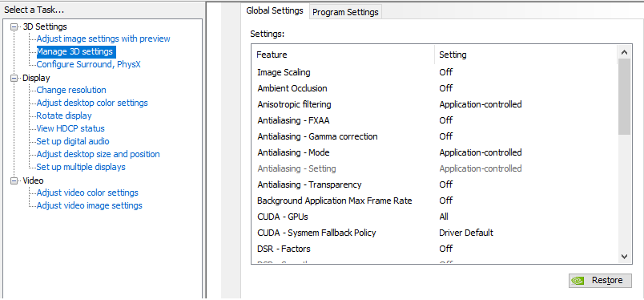Select the Antialiasing - FXAA row
Screen dimensions: 644x300
434,120
